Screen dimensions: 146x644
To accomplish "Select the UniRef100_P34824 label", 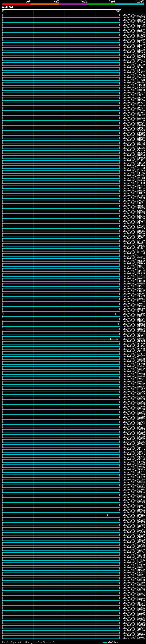I will click(x=133, y=256).
